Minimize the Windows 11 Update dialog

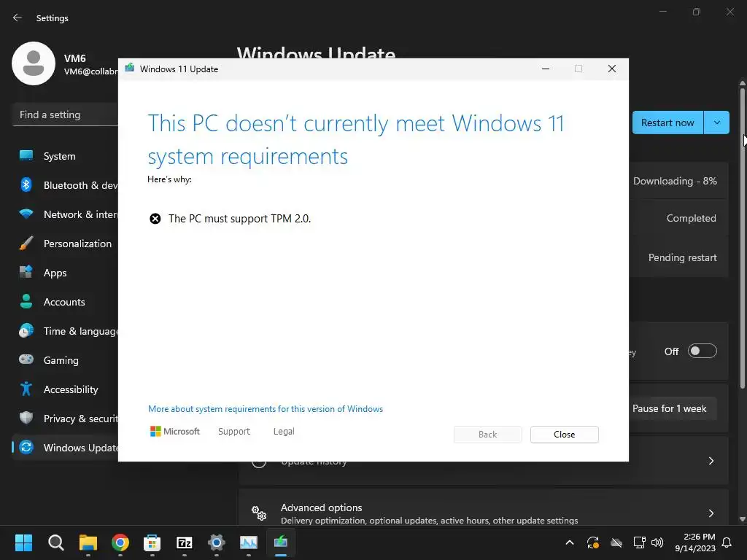click(x=546, y=69)
